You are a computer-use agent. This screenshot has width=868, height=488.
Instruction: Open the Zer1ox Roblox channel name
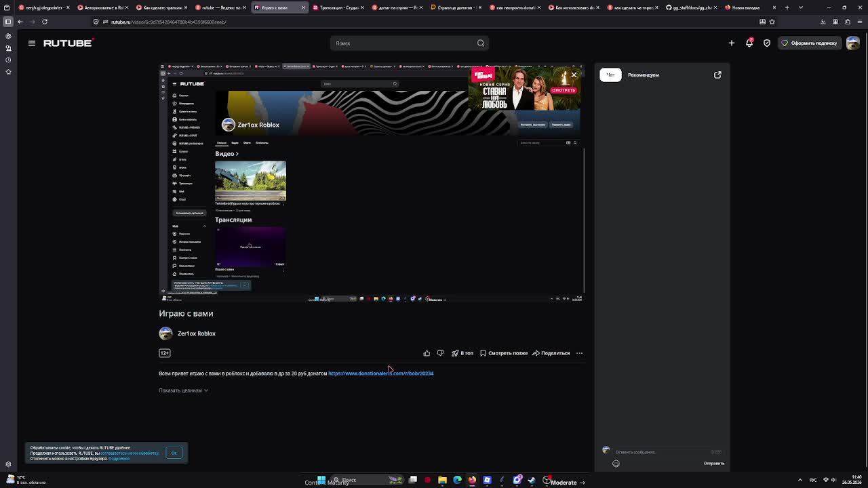pos(197,333)
